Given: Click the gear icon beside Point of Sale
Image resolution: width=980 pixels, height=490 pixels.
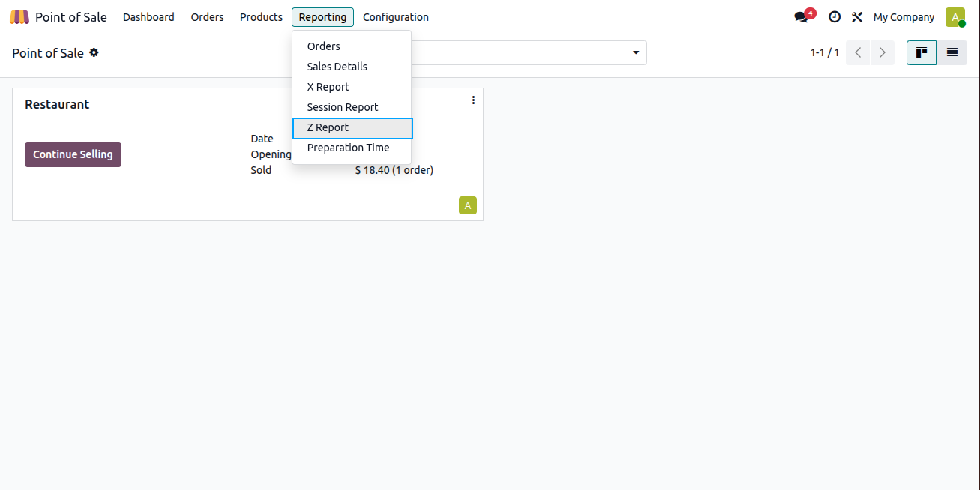Looking at the screenshot, I should tap(94, 53).
